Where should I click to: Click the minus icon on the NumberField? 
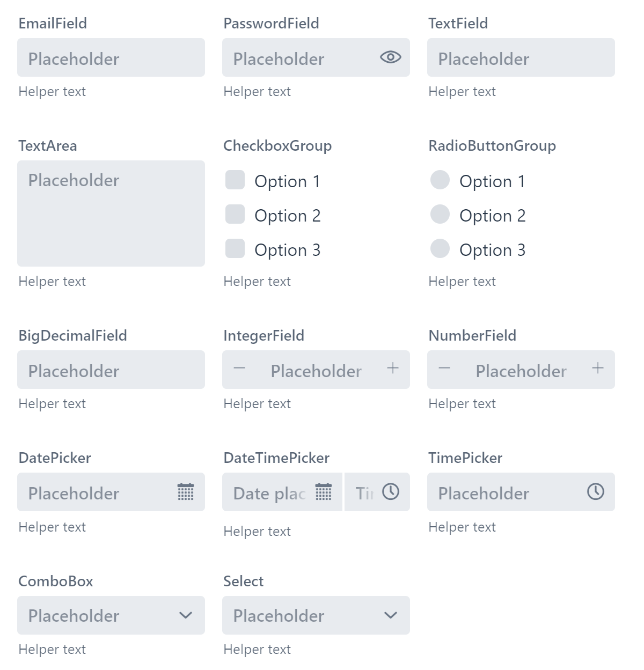pyautogui.click(x=444, y=369)
